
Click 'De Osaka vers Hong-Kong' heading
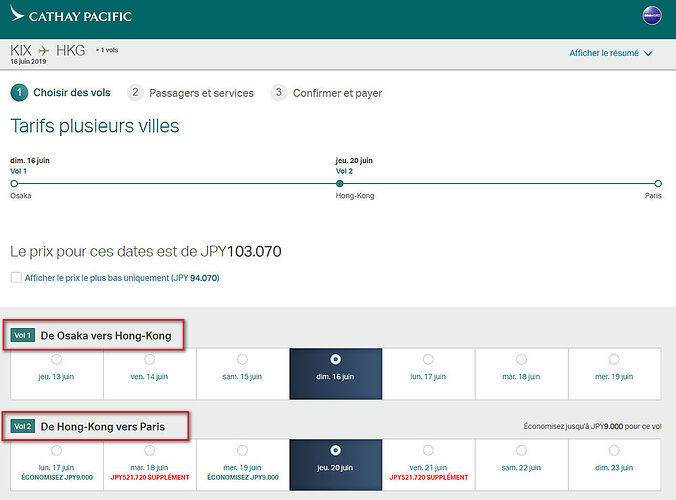tap(106, 336)
